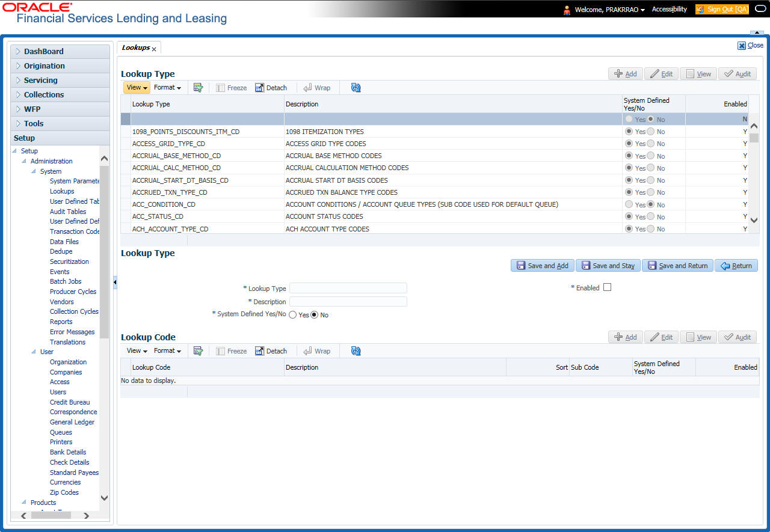The height and width of the screenshot is (532, 770).
Task: Collapse the header with the top arrow
Action: pos(756,32)
